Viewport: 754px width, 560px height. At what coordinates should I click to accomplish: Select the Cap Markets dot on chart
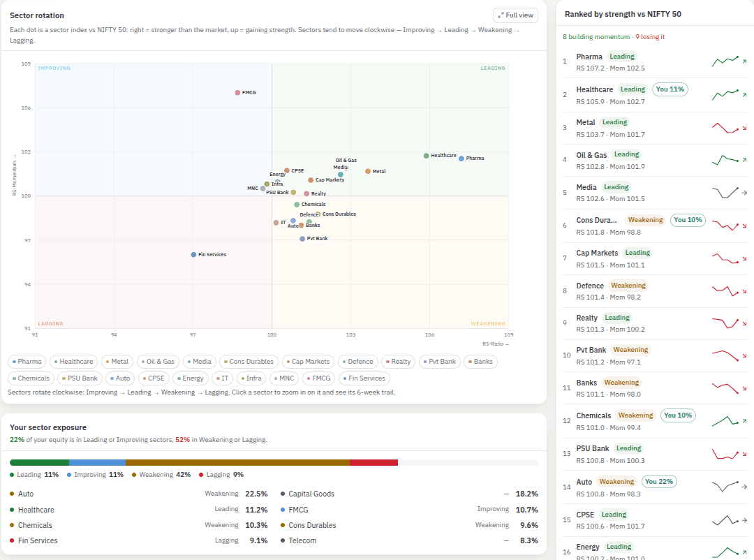pos(311,180)
